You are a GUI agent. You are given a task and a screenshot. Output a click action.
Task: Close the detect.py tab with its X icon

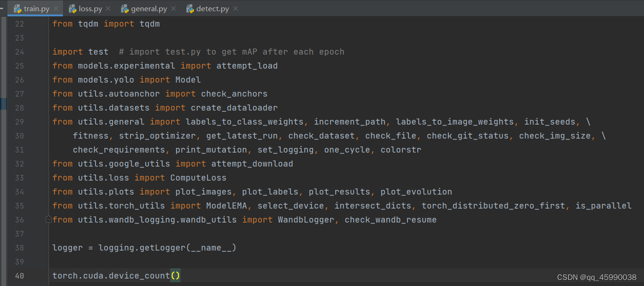tap(235, 8)
